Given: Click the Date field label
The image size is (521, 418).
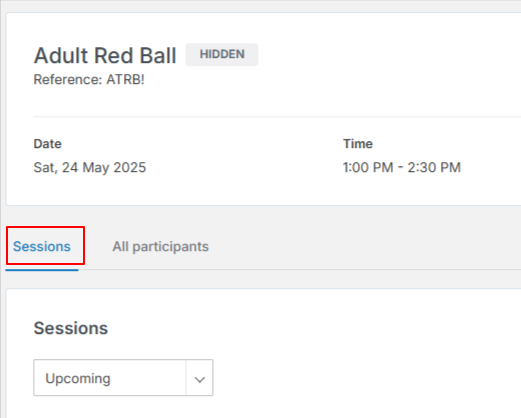Looking at the screenshot, I should [x=47, y=144].
